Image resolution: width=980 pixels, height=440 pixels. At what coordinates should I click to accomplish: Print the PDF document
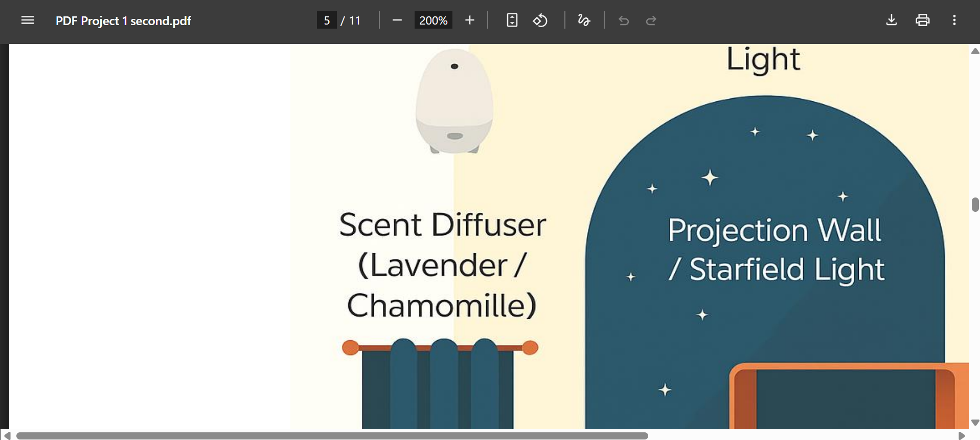pos(922,20)
